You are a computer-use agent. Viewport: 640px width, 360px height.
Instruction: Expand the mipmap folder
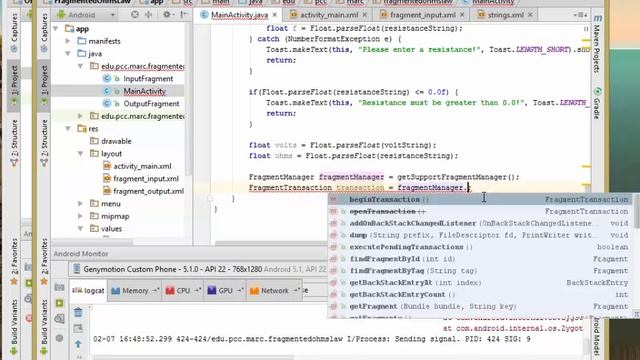81,216
